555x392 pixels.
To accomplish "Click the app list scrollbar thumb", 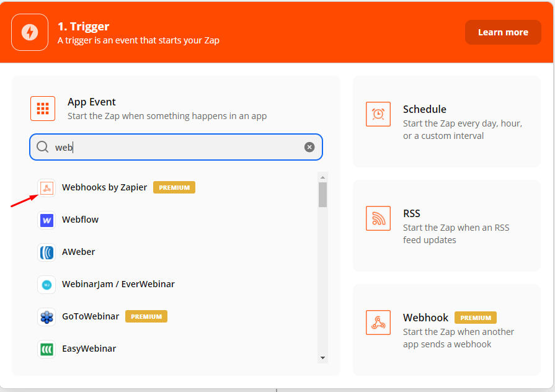I will (x=322, y=194).
